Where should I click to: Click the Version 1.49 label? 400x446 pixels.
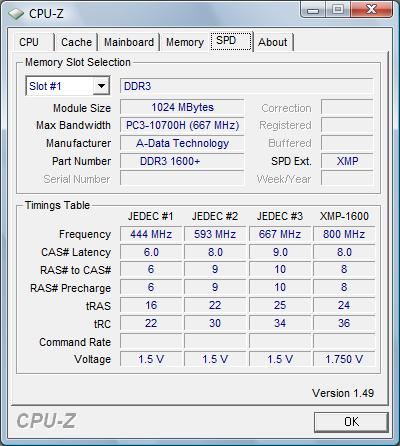[x=343, y=393]
